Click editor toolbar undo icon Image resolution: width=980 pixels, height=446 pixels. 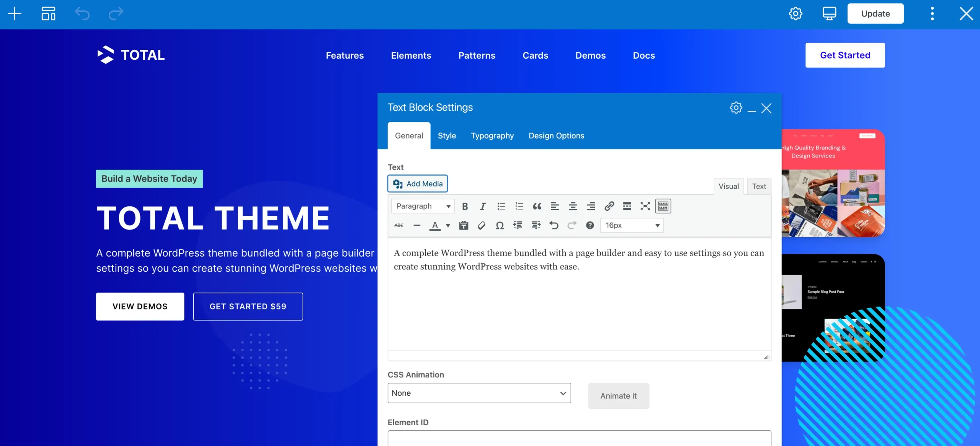point(554,226)
